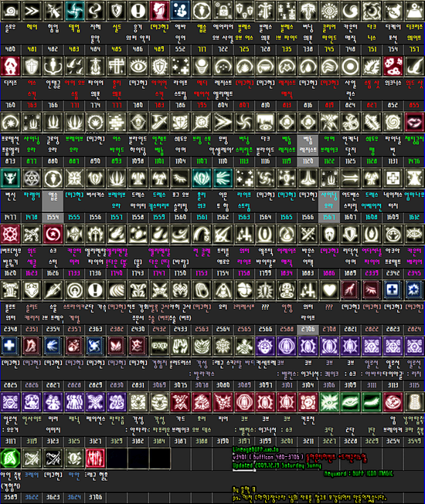
Task: Select the shield with cross icon 763
Action: point(32,66)
